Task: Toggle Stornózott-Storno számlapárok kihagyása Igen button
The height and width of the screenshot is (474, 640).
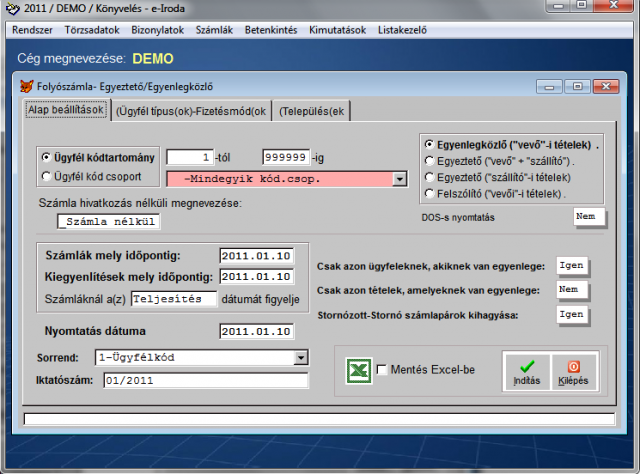Action: pos(572,314)
